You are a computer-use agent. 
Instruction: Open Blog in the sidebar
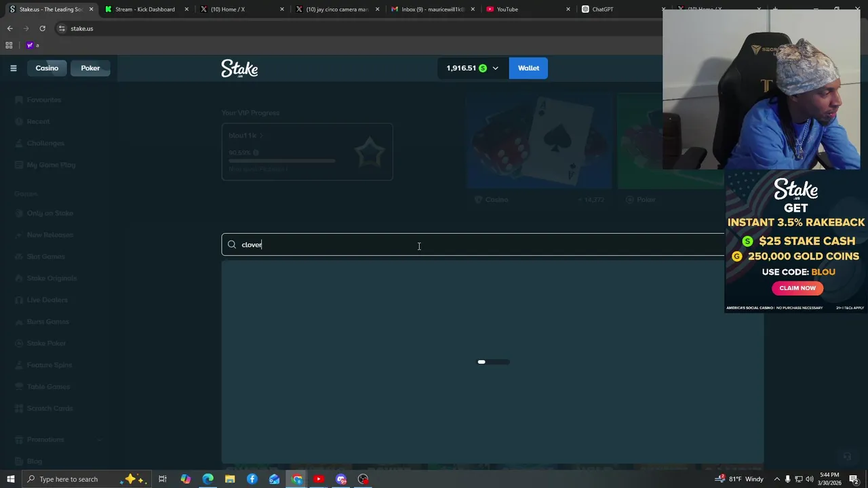tap(34, 461)
